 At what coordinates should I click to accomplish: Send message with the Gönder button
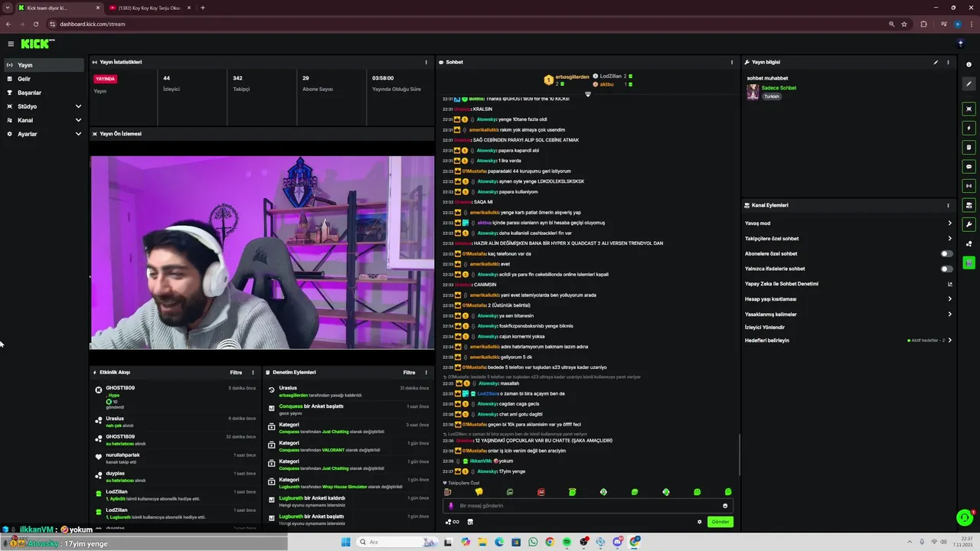[720, 522]
